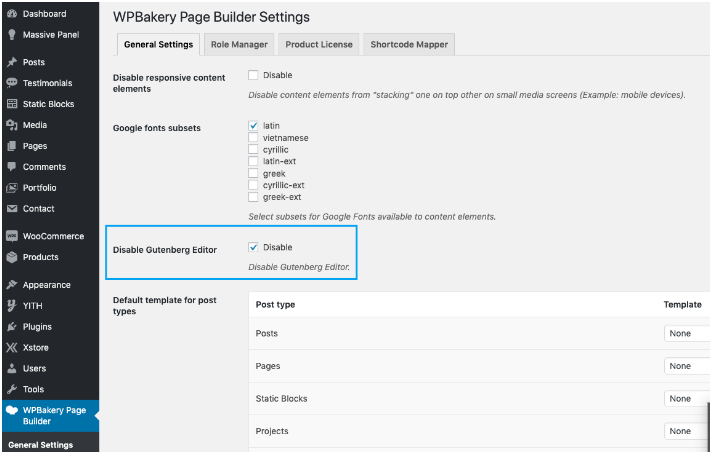The width and height of the screenshot is (710, 452).
Task: Click the WPBakery Page Builder cloud icon
Action: tap(12, 410)
